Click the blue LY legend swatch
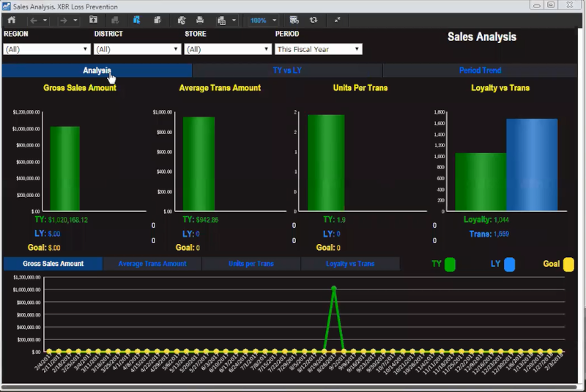586x392 pixels. pos(509,265)
